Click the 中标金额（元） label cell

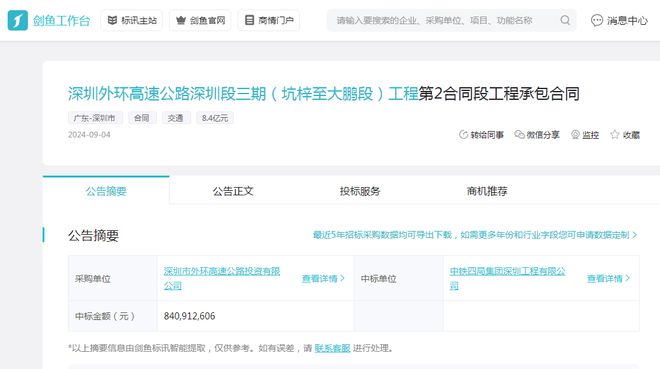(x=112, y=316)
